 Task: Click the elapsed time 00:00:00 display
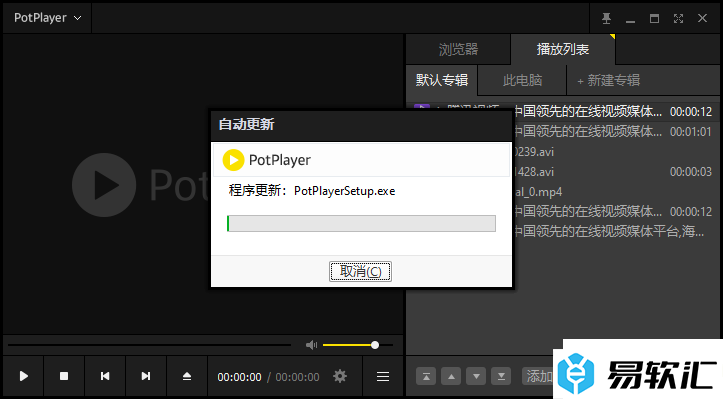point(239,377)
